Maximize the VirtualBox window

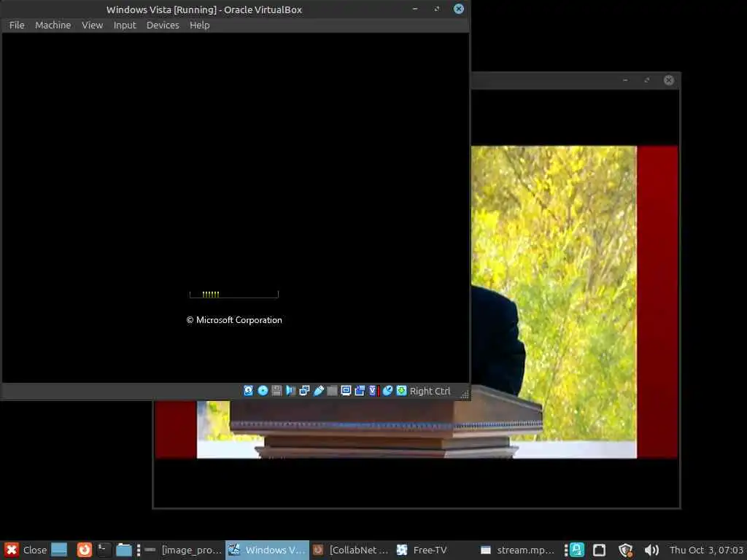tap(437, 9)
